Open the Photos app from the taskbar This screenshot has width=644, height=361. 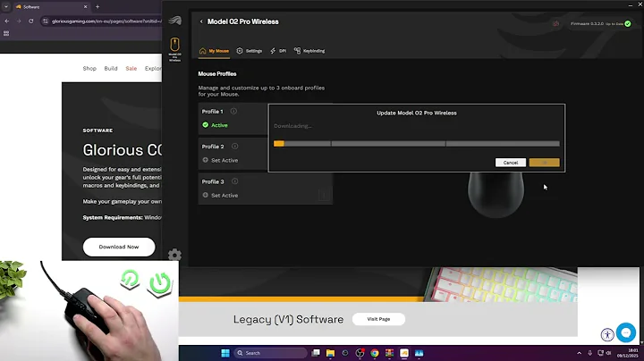click(419, 353)
